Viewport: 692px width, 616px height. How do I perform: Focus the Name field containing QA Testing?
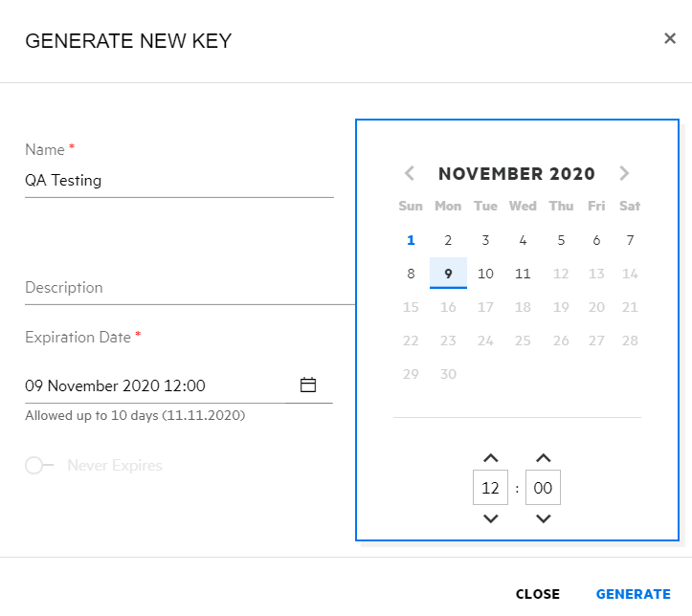point(179,181)
